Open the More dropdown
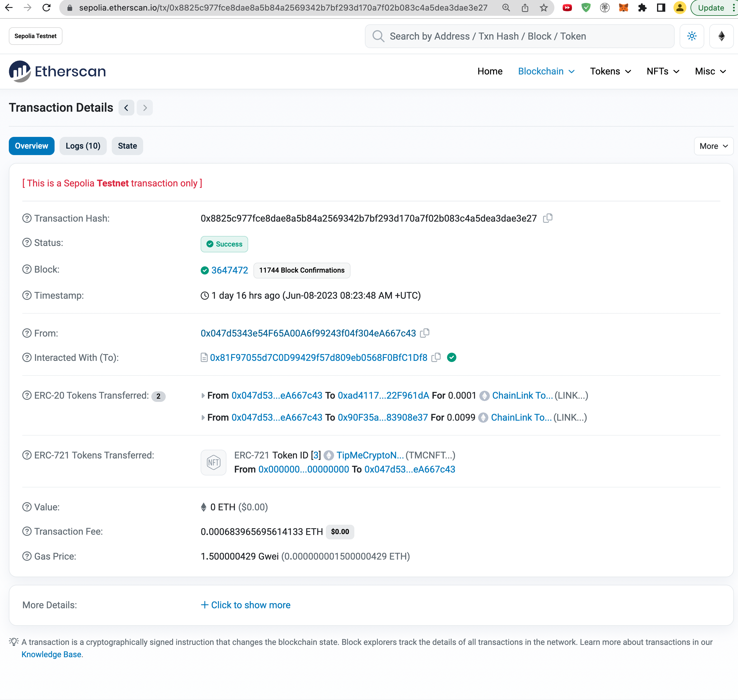Viewport: 738px width, 700px height. click(713, 146)
